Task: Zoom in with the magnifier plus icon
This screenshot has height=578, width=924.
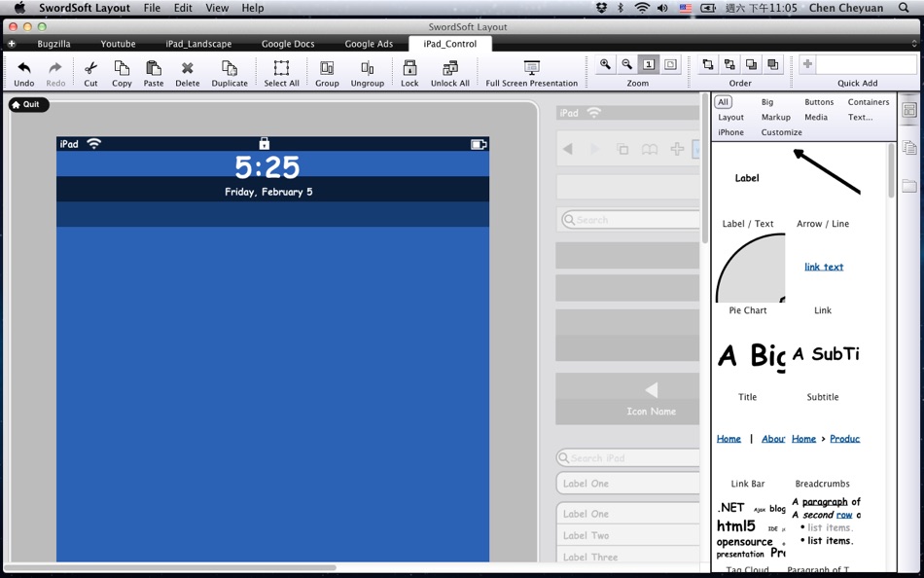Action: tap(605, 65)
